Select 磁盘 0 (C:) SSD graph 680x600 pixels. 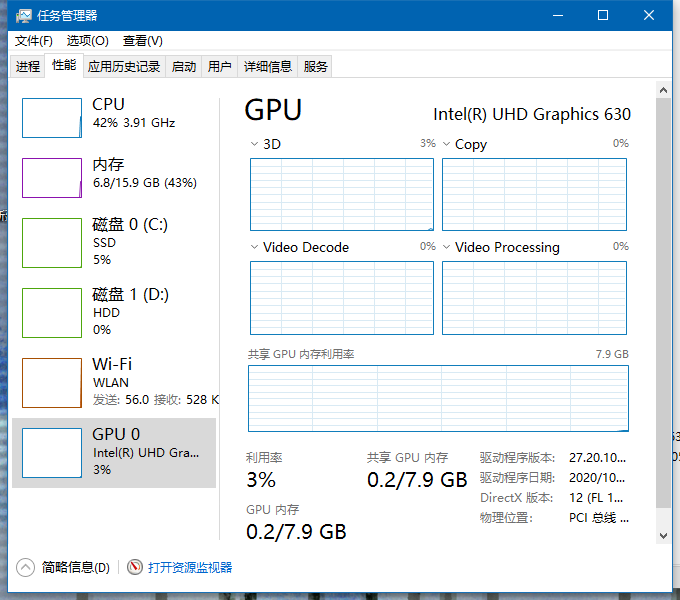pos(52,243)
